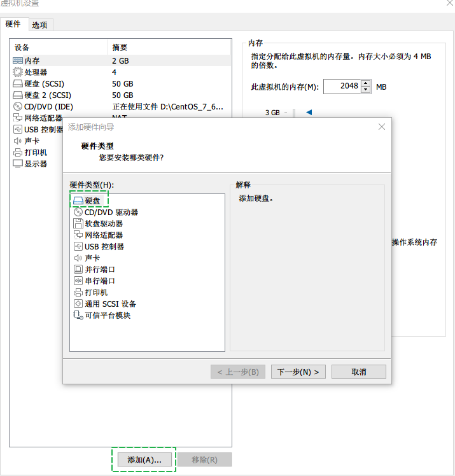The image size is (455, 476).
Task: Choose the 软盘驱动器 floppy icon
Action: point(78,224)
